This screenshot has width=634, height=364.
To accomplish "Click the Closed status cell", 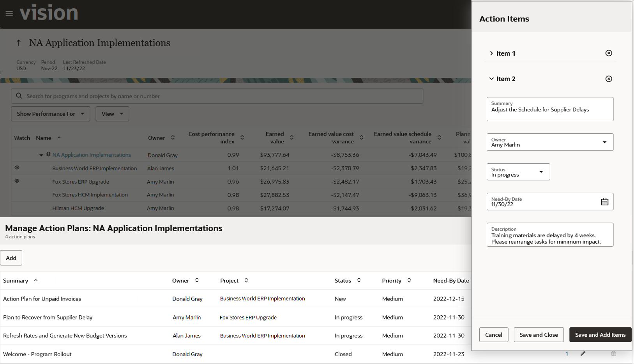I will [343, 354].
